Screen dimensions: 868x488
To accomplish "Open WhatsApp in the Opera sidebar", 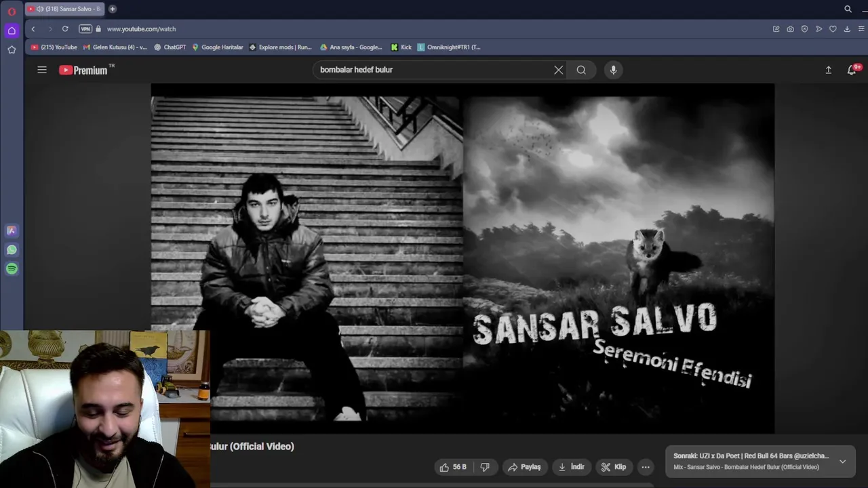I will [12, 249].
